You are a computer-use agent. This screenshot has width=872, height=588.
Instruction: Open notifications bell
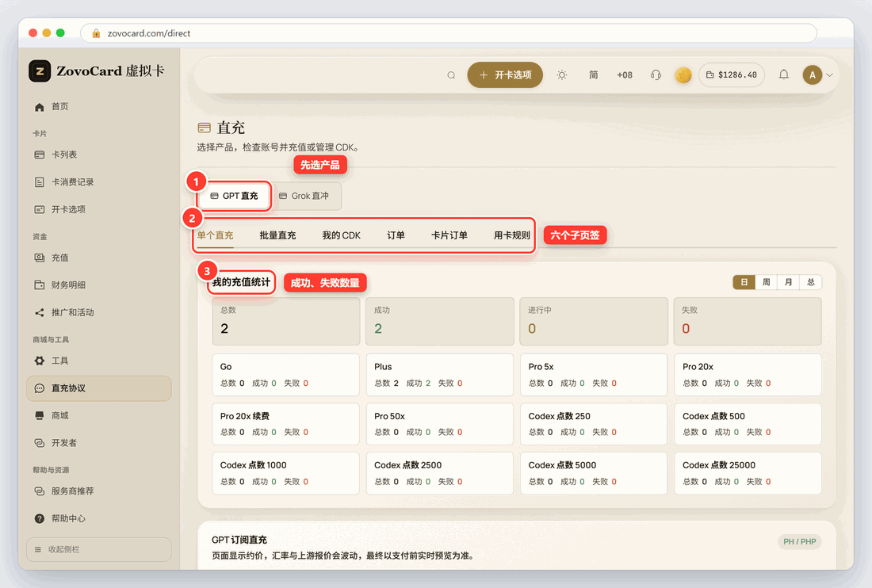point(783,74)
